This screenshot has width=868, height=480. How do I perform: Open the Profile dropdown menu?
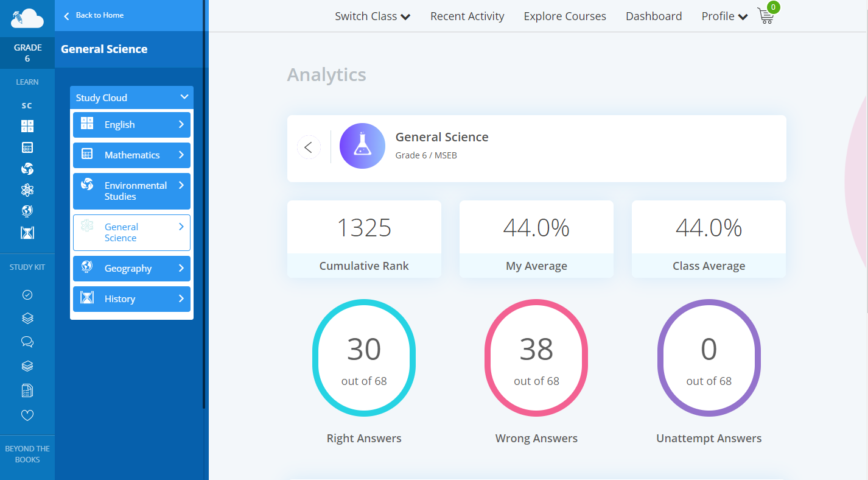click(x=724, y=16)
